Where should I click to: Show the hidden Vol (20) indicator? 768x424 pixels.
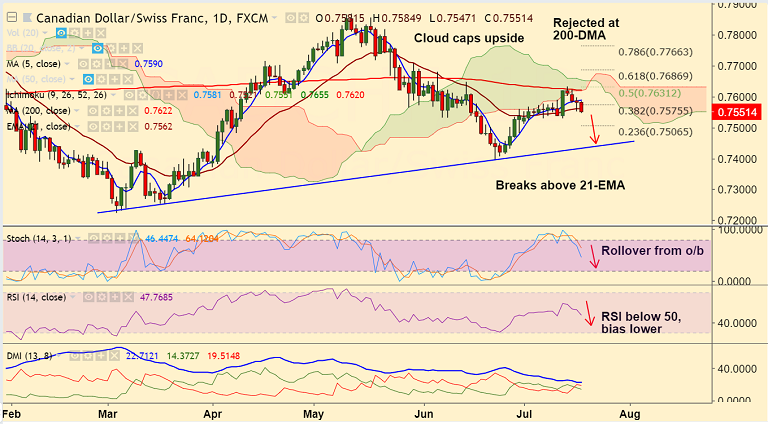pos(61,33)
